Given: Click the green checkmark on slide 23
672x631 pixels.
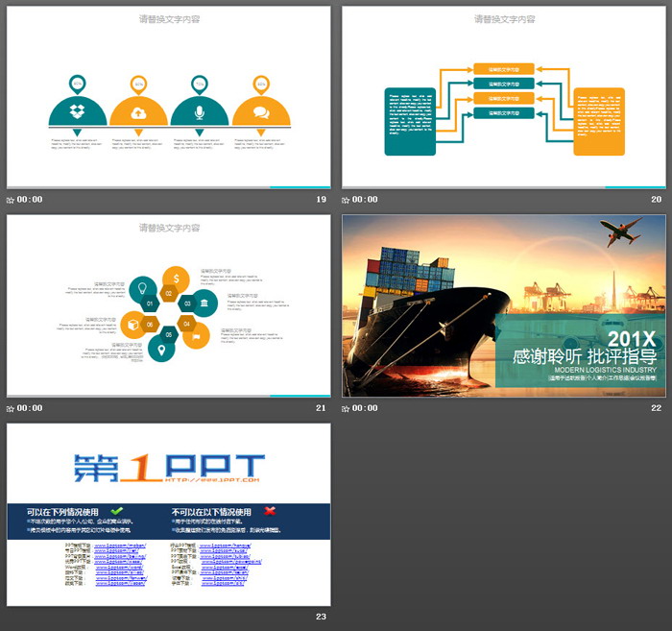Looking at the screenshot, I should pyautogui.click(x=117, y=511).
